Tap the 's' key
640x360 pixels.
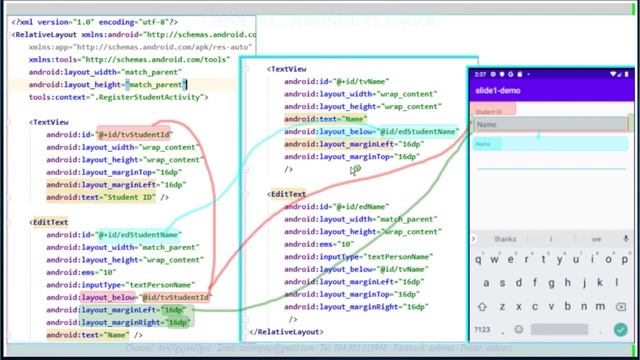click(502, 282)
